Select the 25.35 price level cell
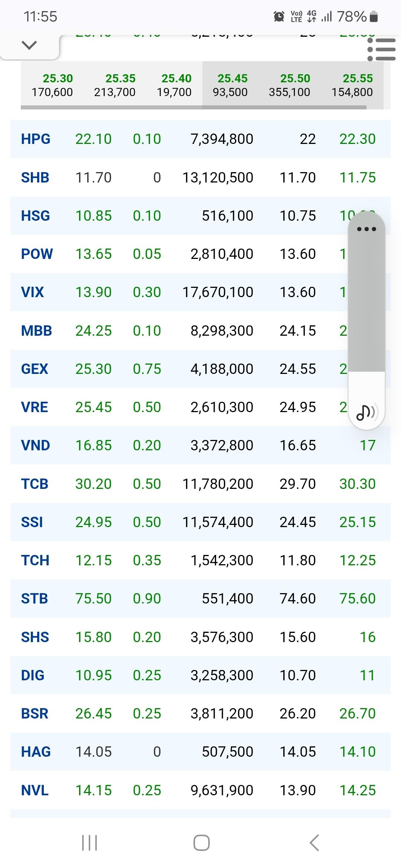Screen dimensions: 401x868 click(115, 85)
